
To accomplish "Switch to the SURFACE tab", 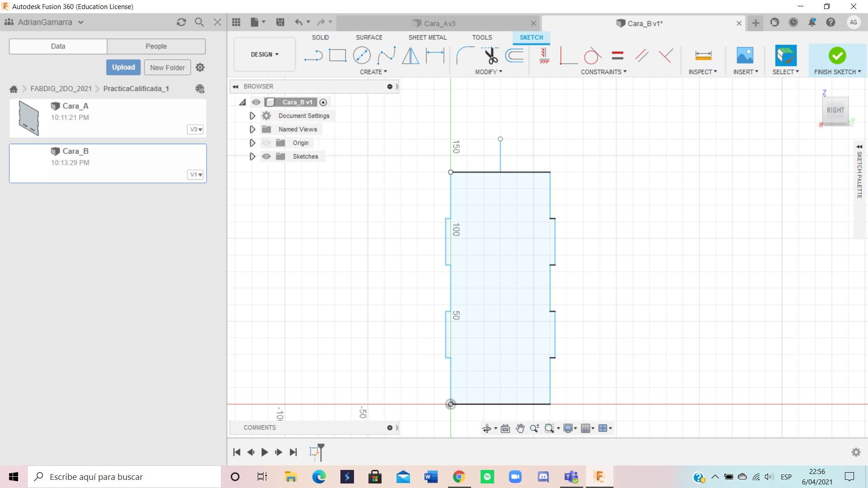I will click(x=369, y=38).
